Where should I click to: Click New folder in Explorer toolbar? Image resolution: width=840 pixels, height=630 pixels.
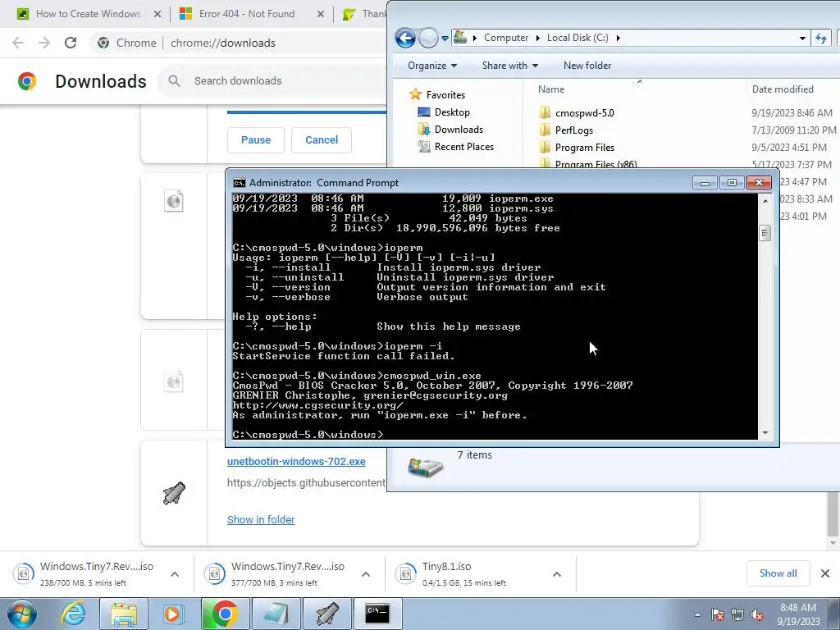[587, 66]
